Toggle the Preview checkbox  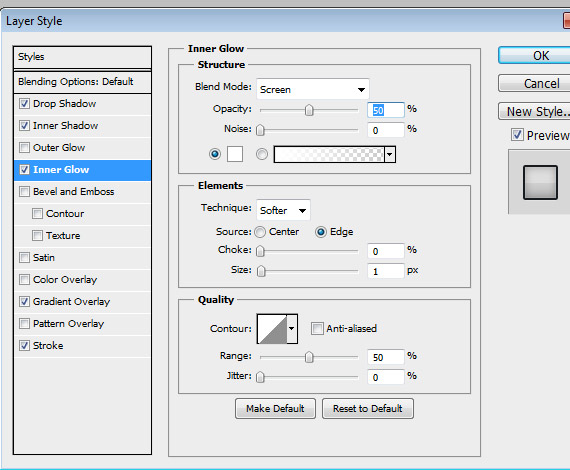click(x=517, y=135)
